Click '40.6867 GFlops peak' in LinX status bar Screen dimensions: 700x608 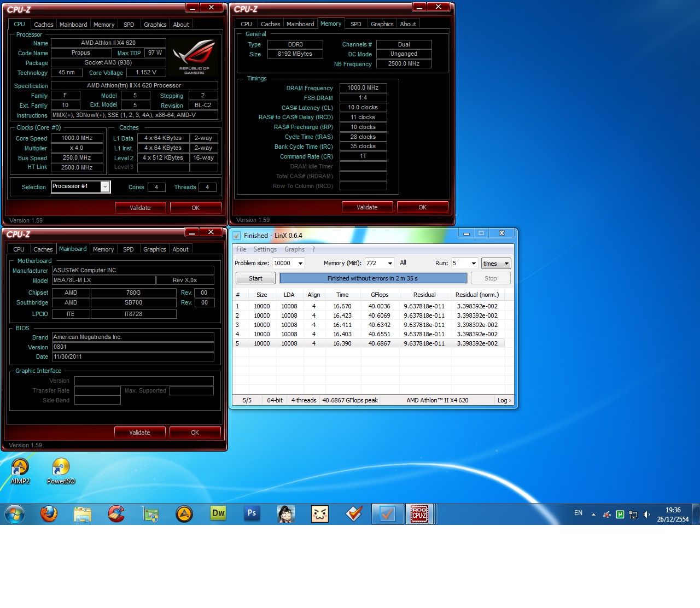pyautogui.click(x=350, y=400)
